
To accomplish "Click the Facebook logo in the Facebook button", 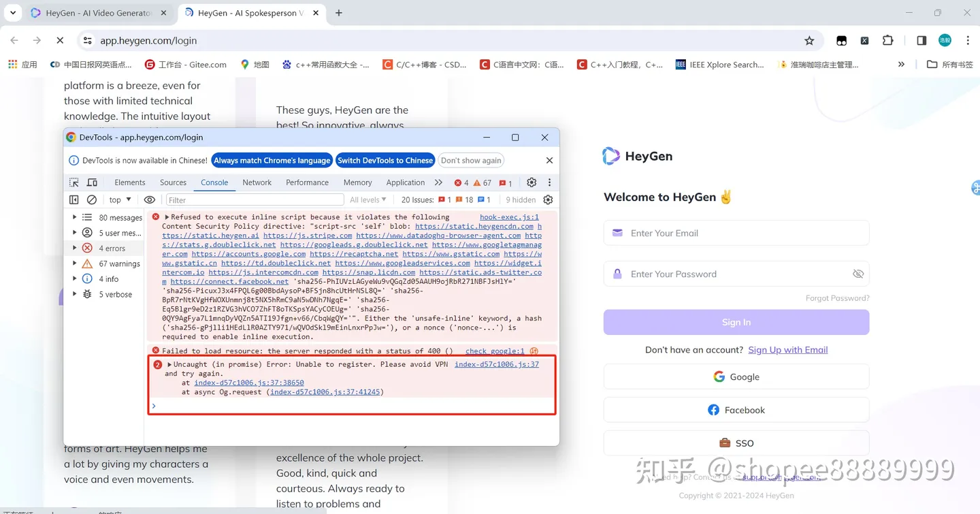I will [x=713, y=410].
